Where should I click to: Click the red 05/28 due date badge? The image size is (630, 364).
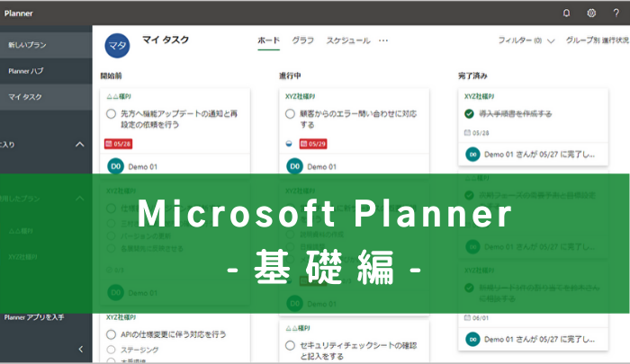(118, 144)
